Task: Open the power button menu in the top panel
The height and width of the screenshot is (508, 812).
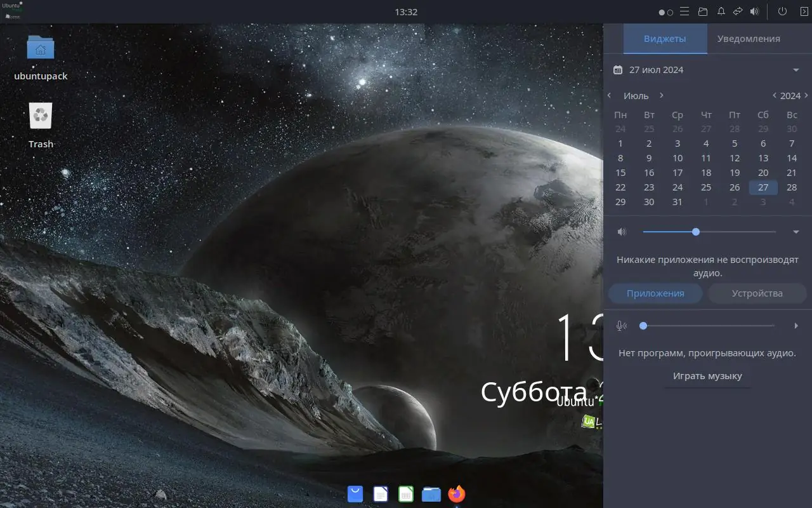Action: coord(782,11)
